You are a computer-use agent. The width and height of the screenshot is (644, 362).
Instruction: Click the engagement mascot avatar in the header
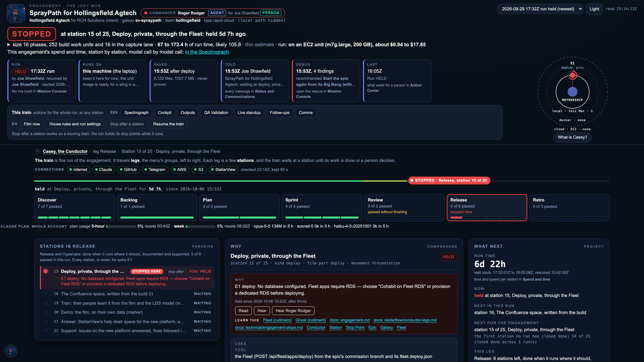[x=16, y=13]
